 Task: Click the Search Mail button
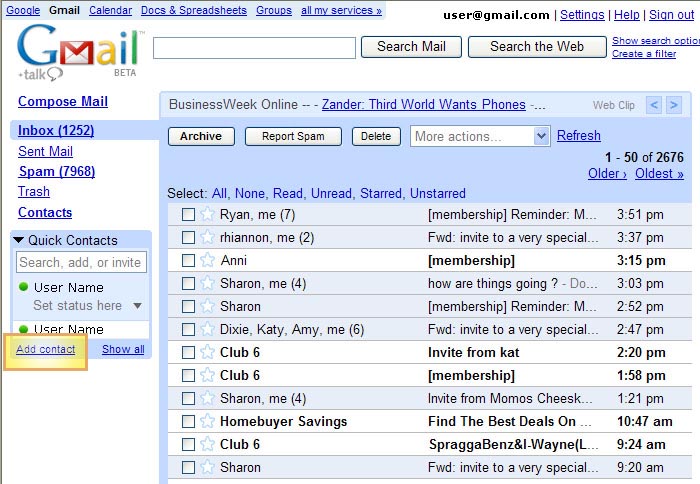pos(411,46)
